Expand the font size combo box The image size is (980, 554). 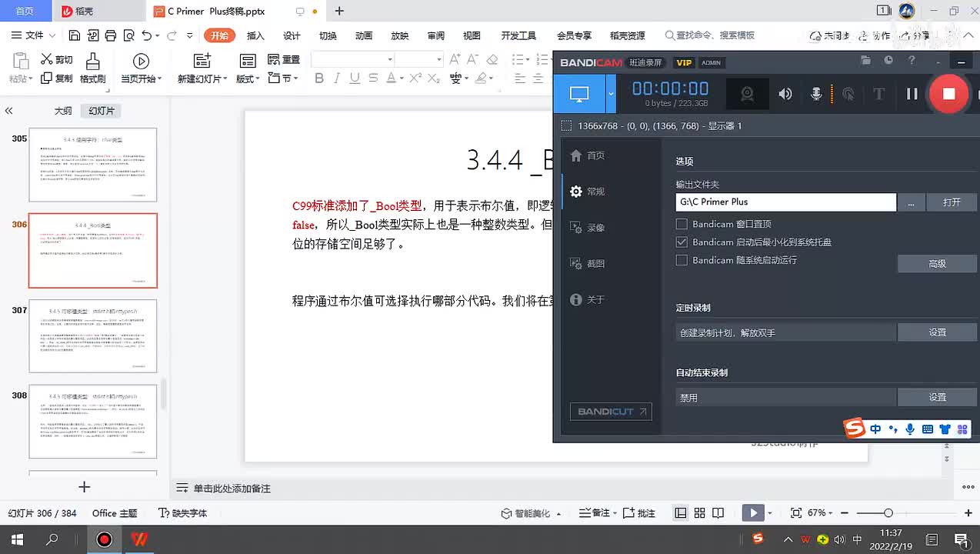point(438,59)
